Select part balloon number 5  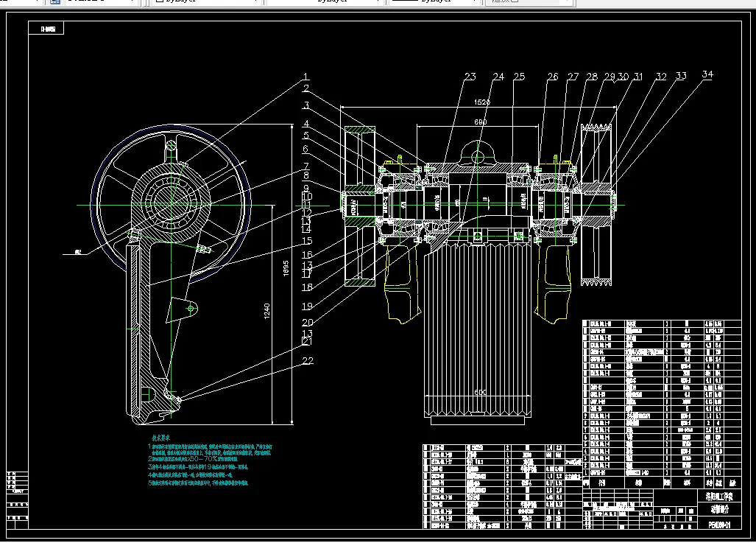click(305, 136)
